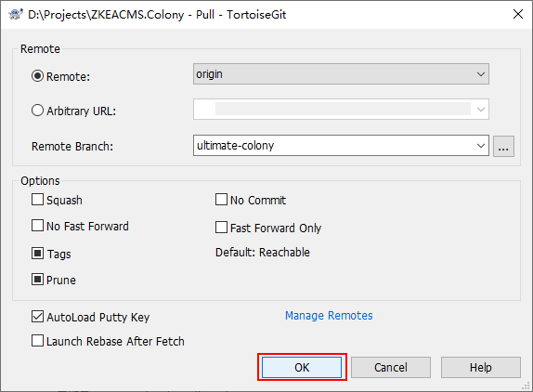
Task: Confirm the pull with OK
Action: [302, 367]
